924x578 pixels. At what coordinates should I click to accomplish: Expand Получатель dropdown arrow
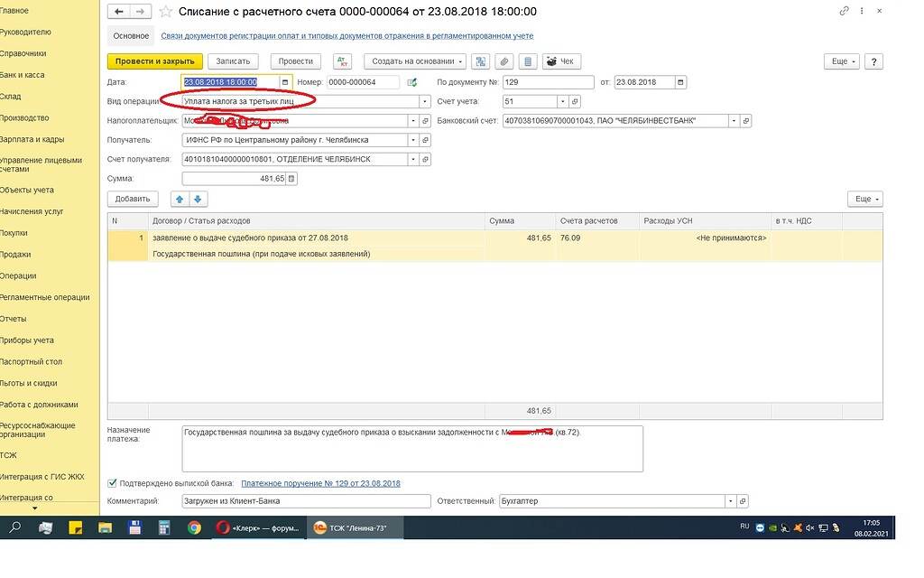tap(413, 140)
